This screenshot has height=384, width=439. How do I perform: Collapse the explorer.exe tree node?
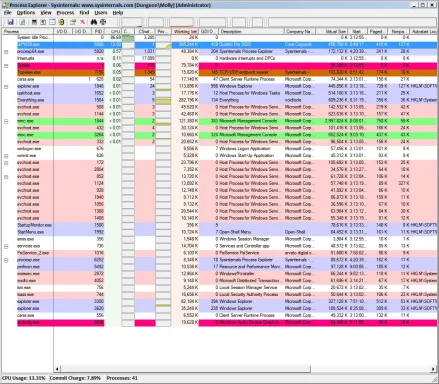[x=6, y=86]
